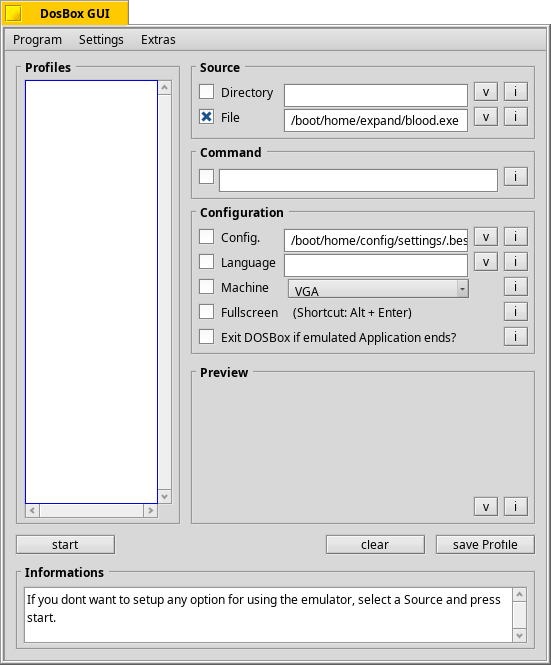Viewport: 551px width, 665px height.
Task: Open the Extras menu
Action: pyautogui.click(x=158, y=39)
